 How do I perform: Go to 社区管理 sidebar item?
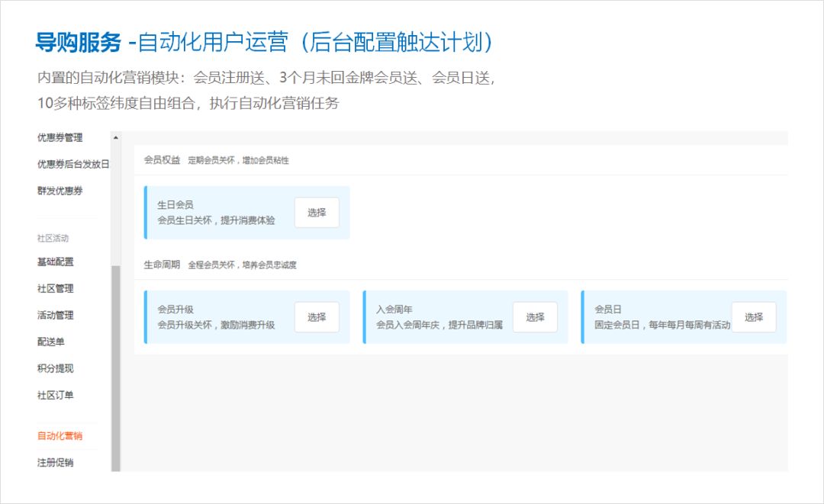tap(55, 288)
